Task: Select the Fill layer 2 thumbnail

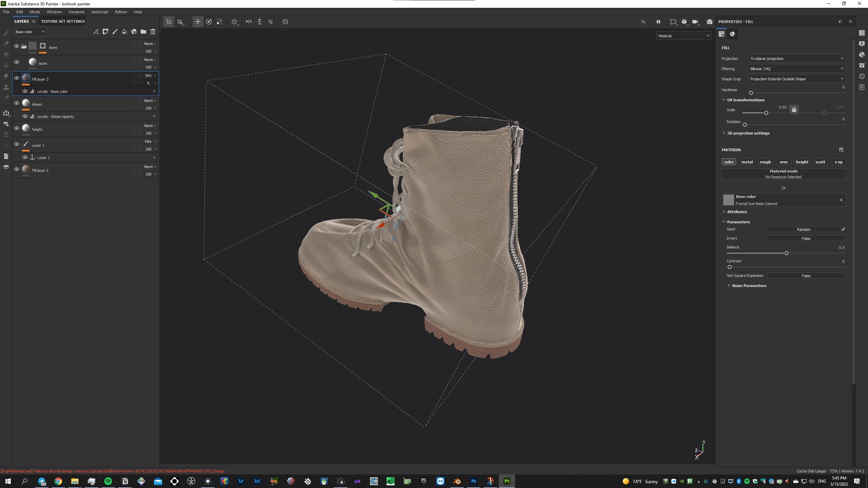Action: 26,169
